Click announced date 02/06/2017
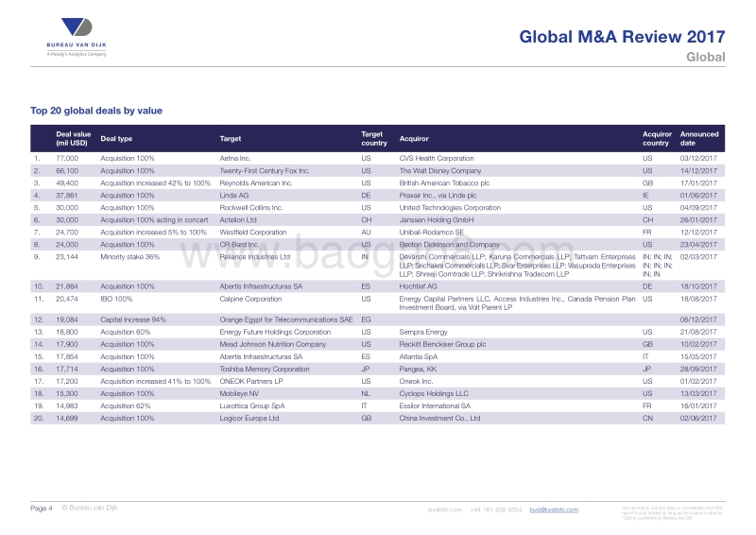 (698, 418)
